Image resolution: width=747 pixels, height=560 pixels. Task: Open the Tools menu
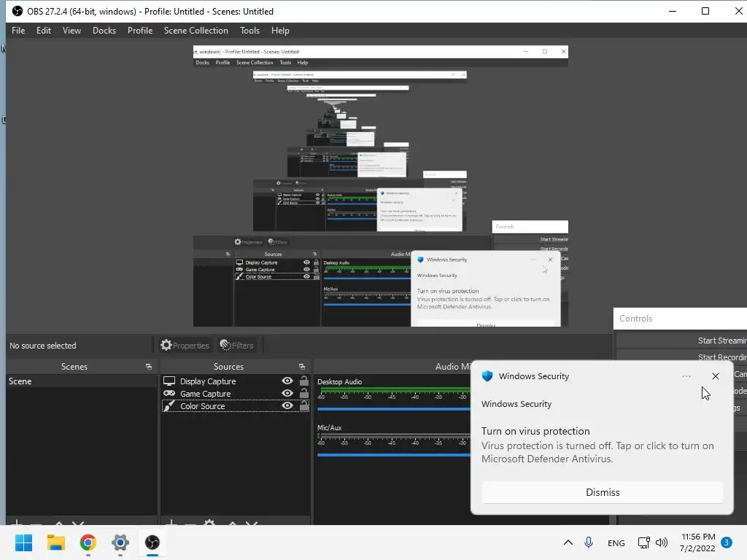[249, 31]
